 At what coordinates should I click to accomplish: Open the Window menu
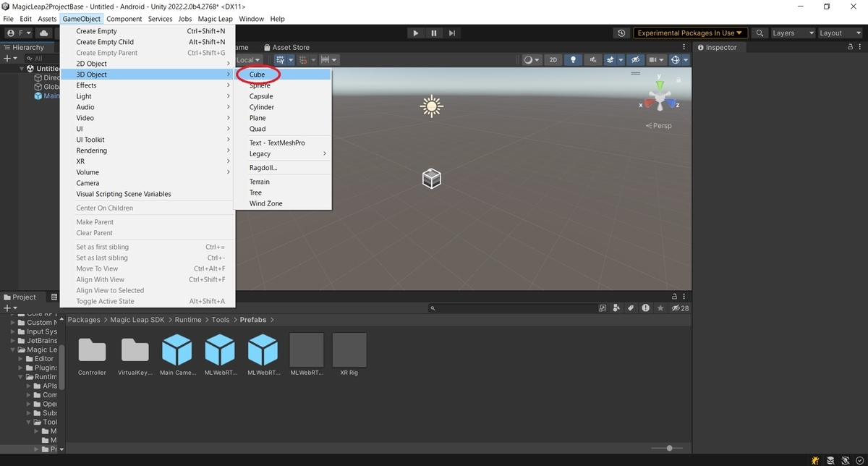coord(252,19)
